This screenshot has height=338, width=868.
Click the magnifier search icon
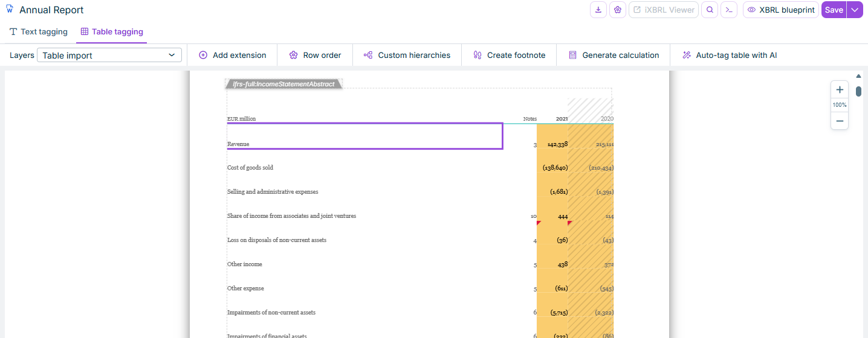coord(710,10)
